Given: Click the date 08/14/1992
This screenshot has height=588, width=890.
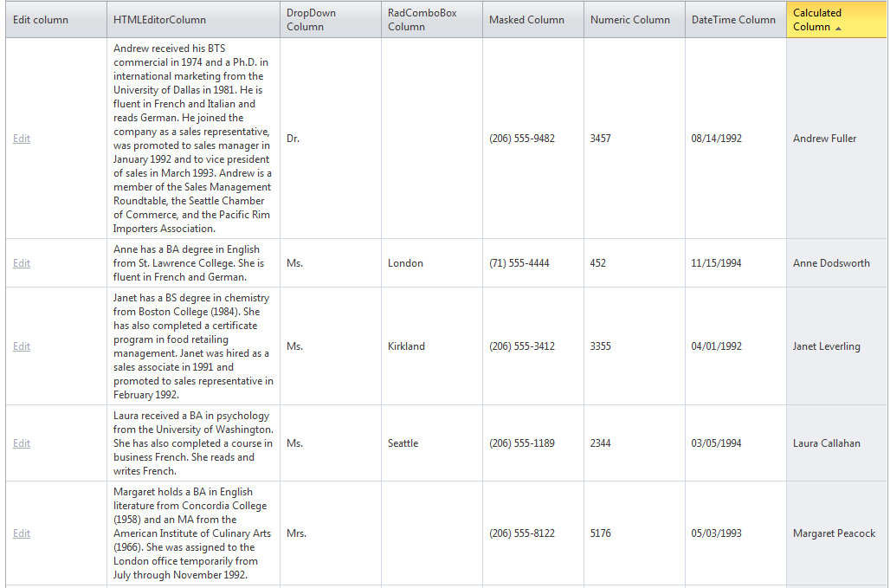Looking at the screenshot, I should click(x=716, y=139).
